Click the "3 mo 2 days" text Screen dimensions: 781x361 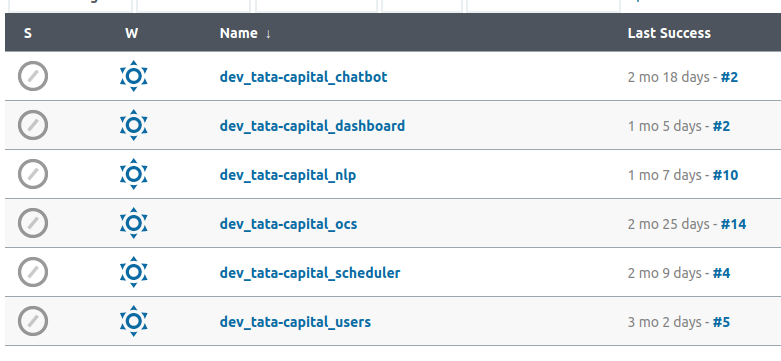[664, 322]
